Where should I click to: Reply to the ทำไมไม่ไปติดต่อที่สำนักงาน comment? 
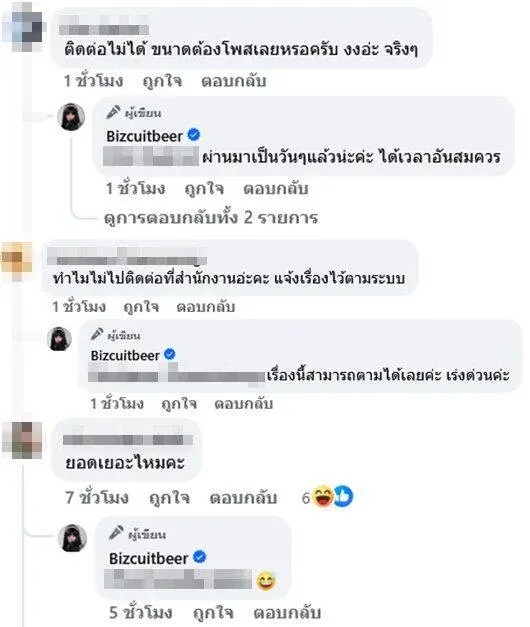[x=206, y=307]
